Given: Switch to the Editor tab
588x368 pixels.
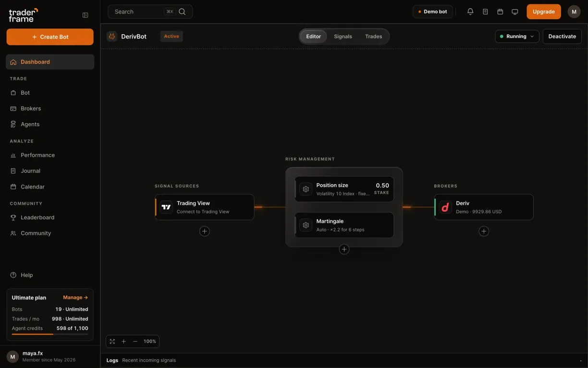Looking at the screenshot, I should (314, 37).
